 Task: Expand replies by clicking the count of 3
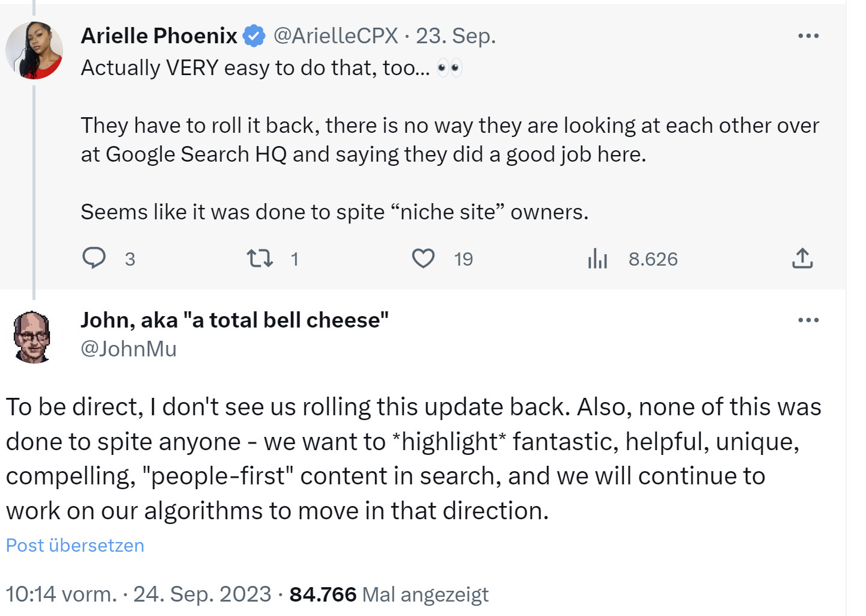click(x=129, y=260)
